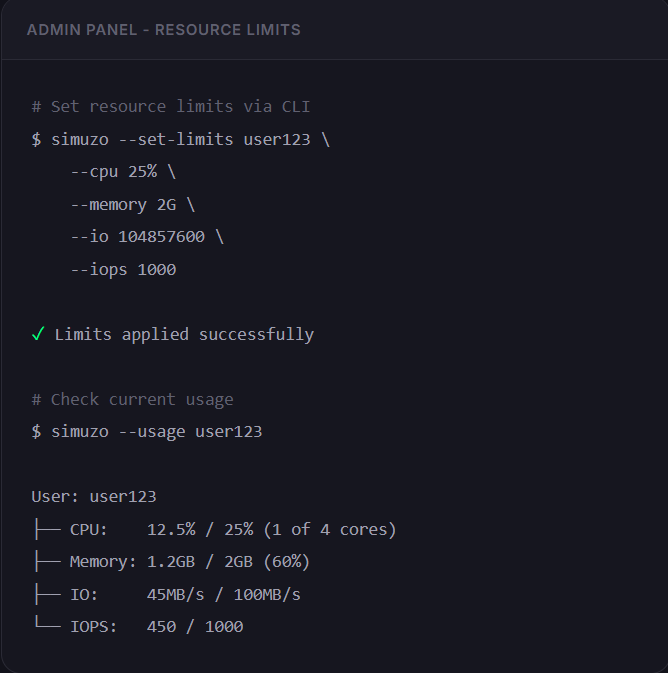Click the 'User: user123' output line
The width and height of the screenshot is (668, 673).
click(x=94, y=497)
